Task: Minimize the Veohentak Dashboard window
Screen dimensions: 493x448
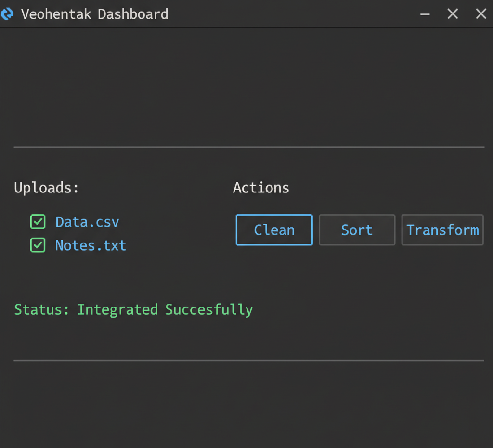Action: tap(425, 14)
